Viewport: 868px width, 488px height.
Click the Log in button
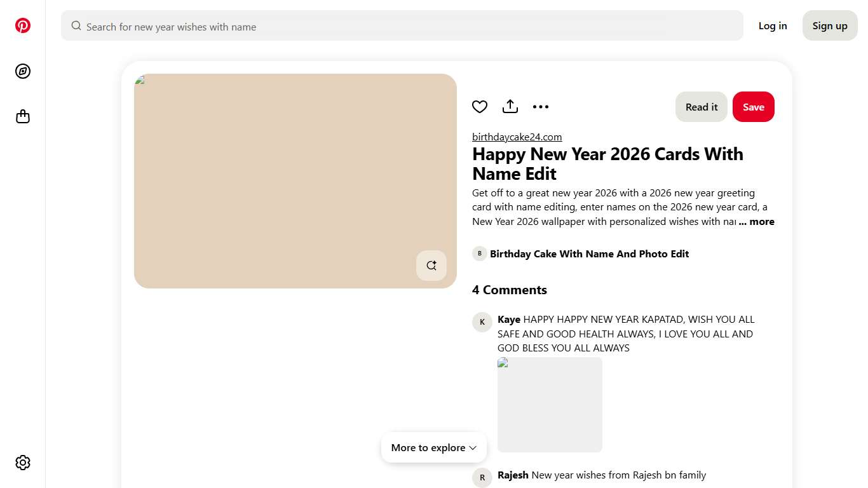tap(772, 25)
